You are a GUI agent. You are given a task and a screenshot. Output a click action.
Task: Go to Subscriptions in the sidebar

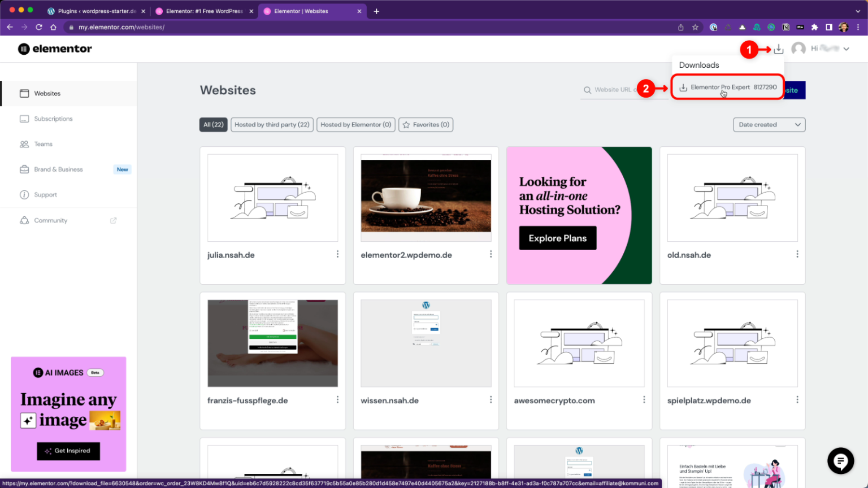pyautogui.click(x=53, y=119)
